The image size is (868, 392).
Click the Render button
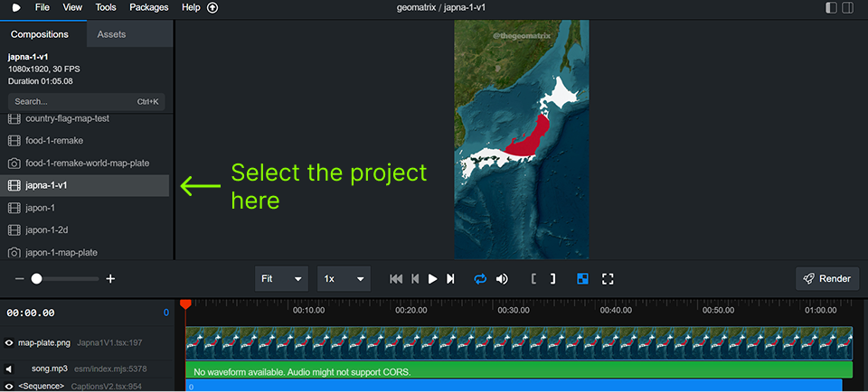point(827,279)
